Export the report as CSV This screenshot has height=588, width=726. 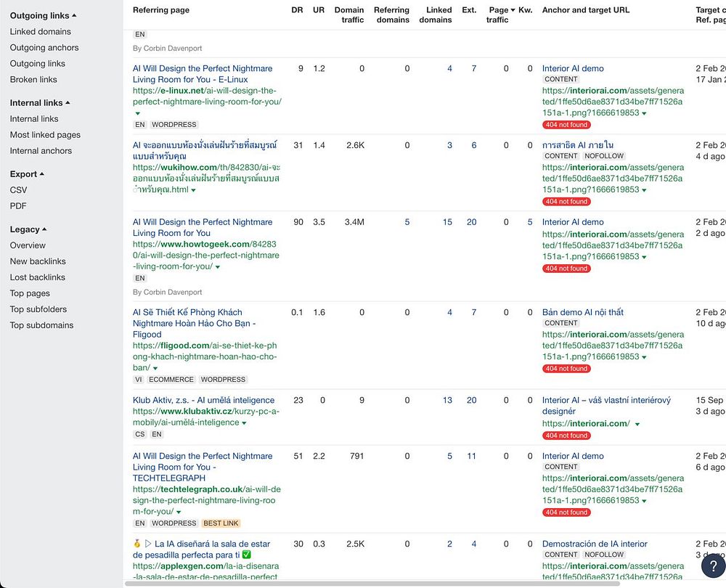pos(18,190)
